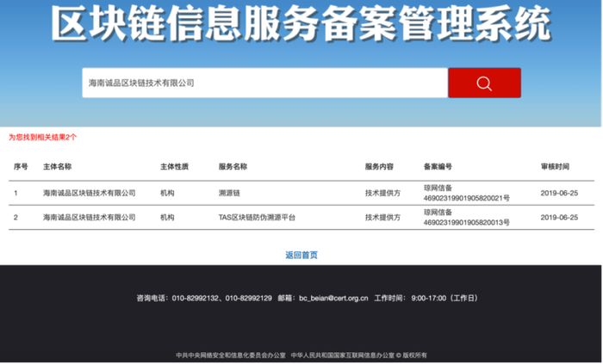
Task: Click the 中华人民共和国国家互联网信息办公室 footer text
Action: pos(343,355)
